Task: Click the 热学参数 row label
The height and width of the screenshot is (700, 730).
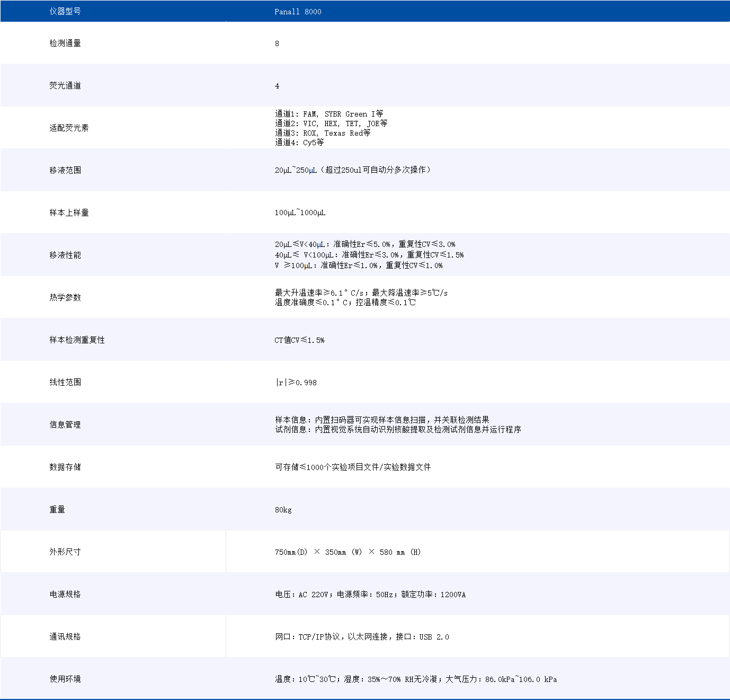Action: click(65, 298)
